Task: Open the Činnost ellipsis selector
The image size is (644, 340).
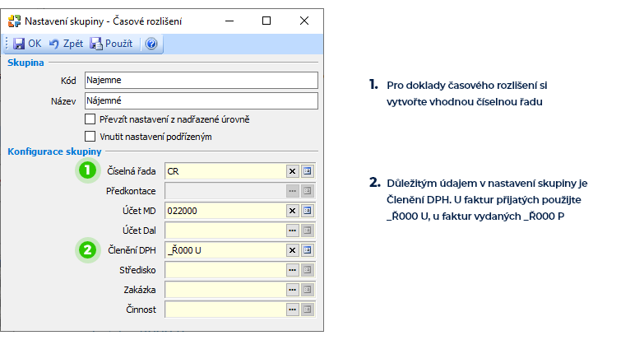Action: click(x=292, y=310)
